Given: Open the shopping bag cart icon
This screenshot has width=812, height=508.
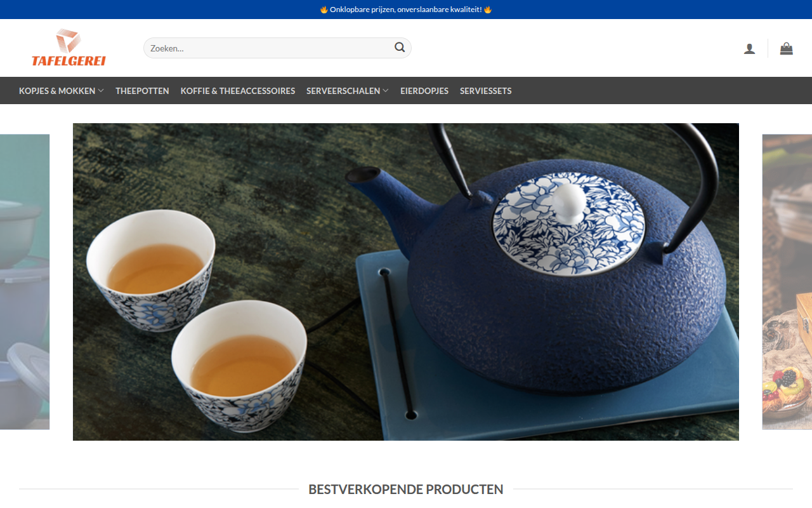Looking at the screenshot, I should tap(787, 48).
